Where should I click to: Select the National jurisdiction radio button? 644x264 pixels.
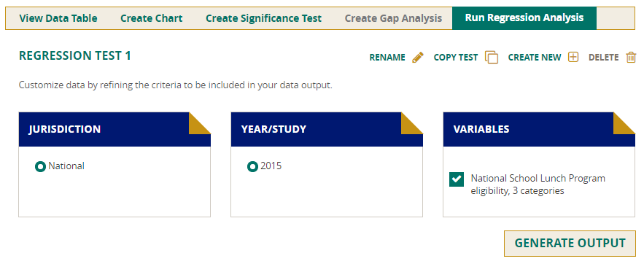(40, 167)
